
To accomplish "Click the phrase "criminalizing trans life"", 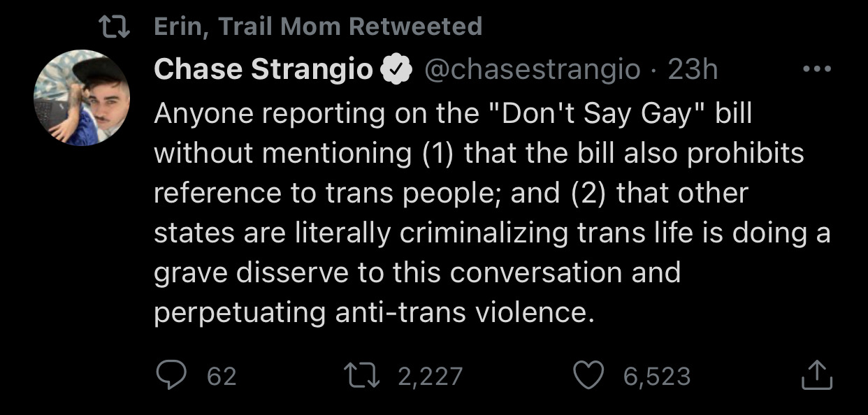I will pos(550,233).
